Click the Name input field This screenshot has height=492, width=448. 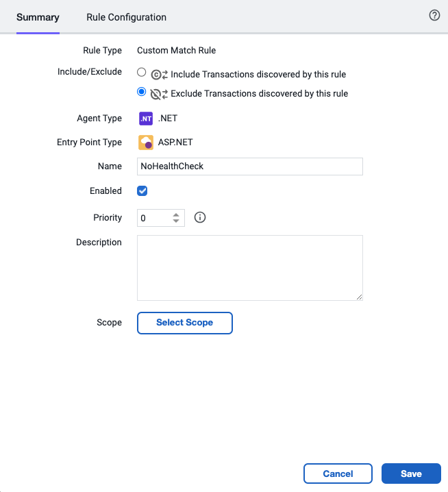coord(250,167)
